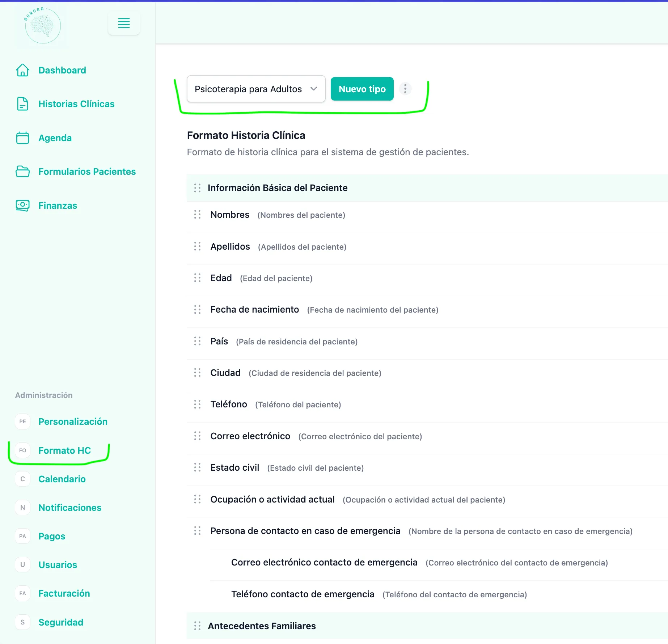The width and height of the screenshot is (668, 644).
Task: Click the Formato Historia Clínica heading
Action: pos(246,135)
